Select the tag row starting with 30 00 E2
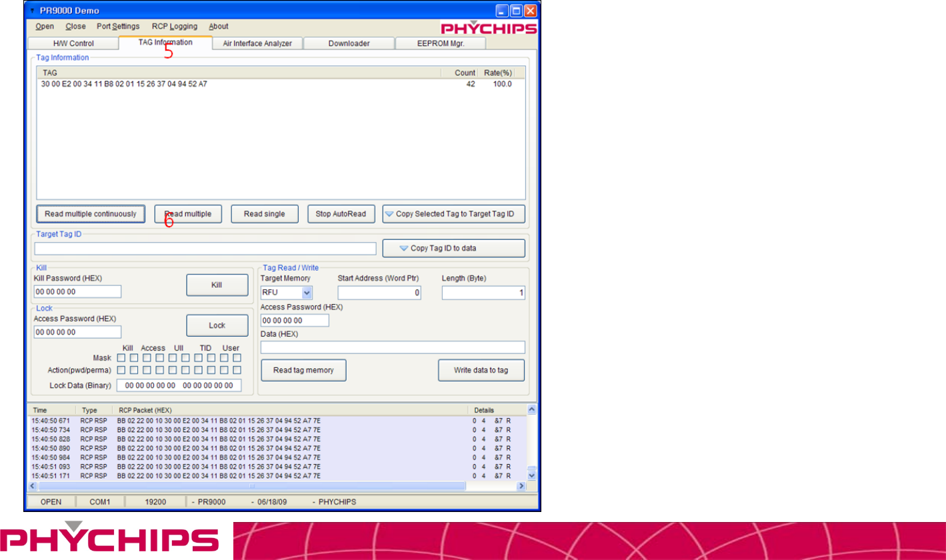 tap(280, 85)
